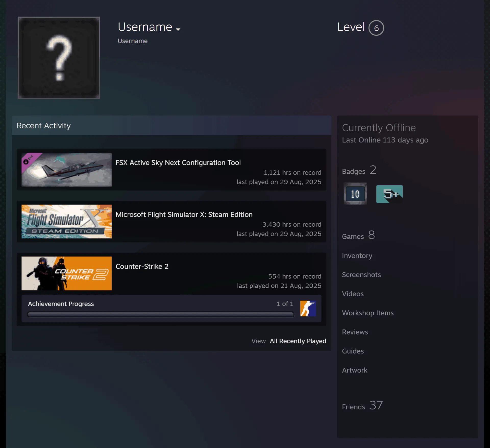The width and height of the screenshot is (490, 448).
Task: Click the Level heading text
Action: pos(351,27)
